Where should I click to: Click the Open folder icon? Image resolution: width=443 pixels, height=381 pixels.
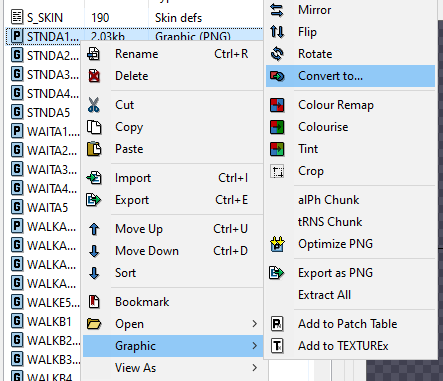(x=94, y=324)
